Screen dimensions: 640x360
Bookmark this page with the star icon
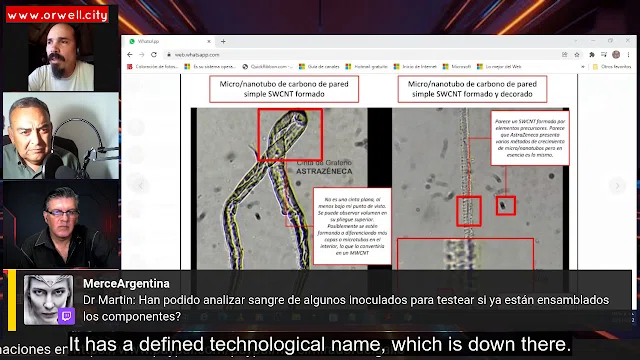pyautogui.click(x=577, y=55)
